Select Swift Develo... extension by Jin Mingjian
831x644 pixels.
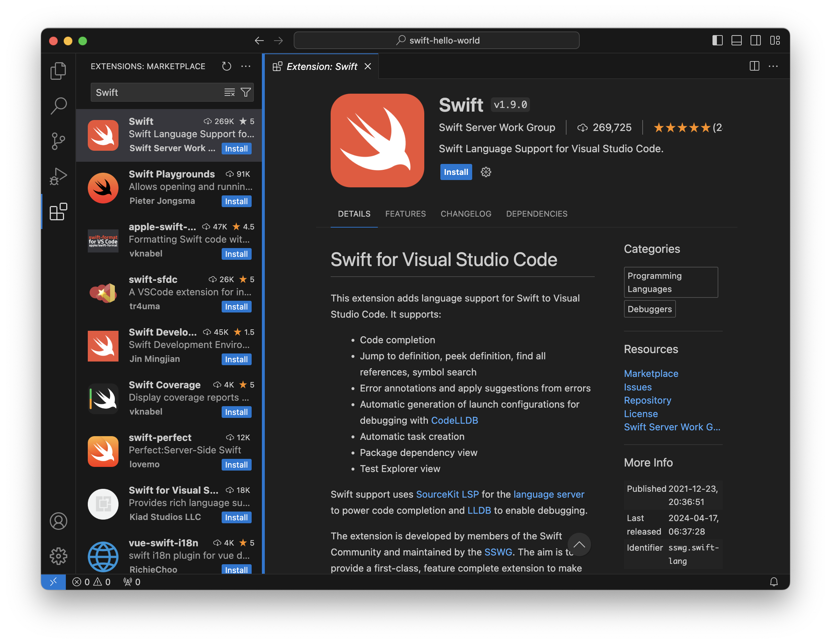tap(169, 345)
